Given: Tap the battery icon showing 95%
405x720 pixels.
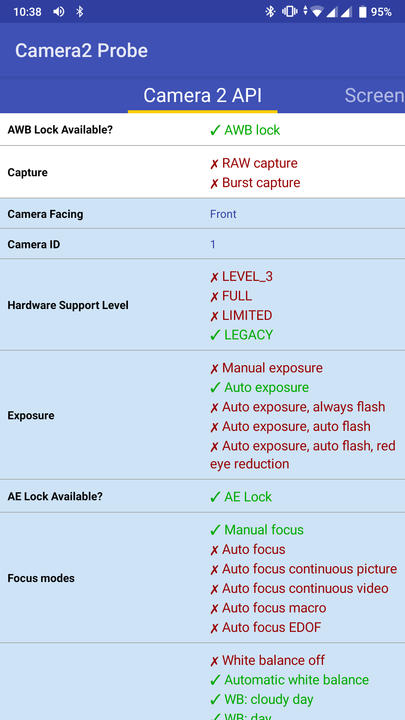Looking at the screenshot, I should (x=362, y=12).
